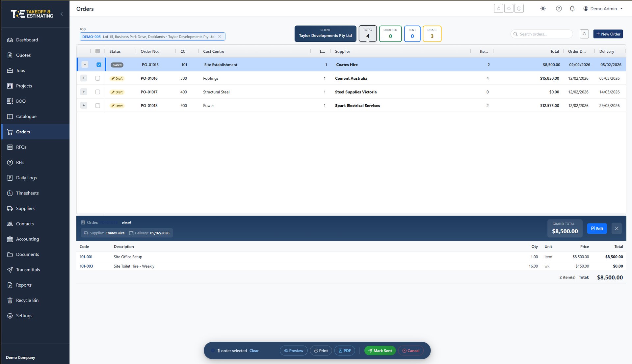Open Daily Logs page
Screen dimensions: 632x364
pos(35,178)
